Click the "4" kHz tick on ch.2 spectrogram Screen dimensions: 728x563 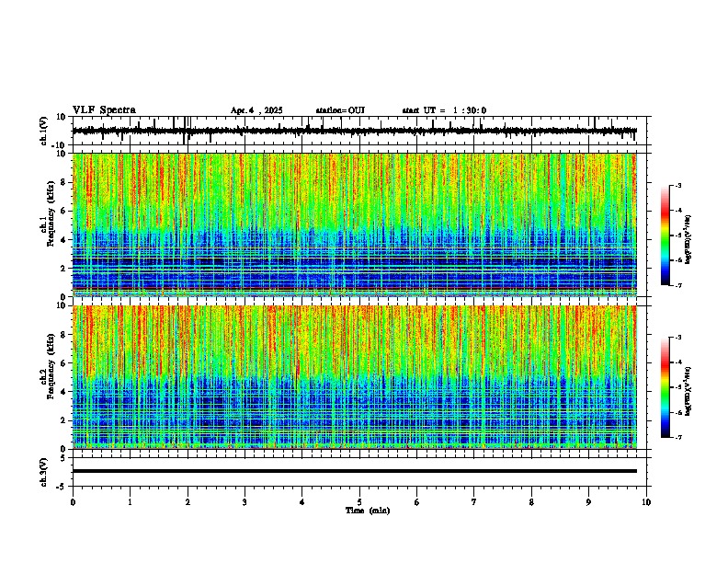(x=63, y=392)
